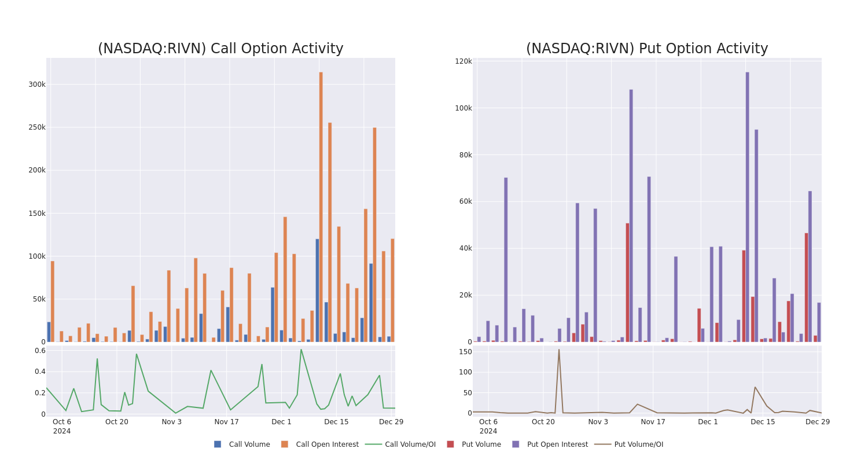
Task: Click the 20k label on put chart axis
Action: [466, 295]
